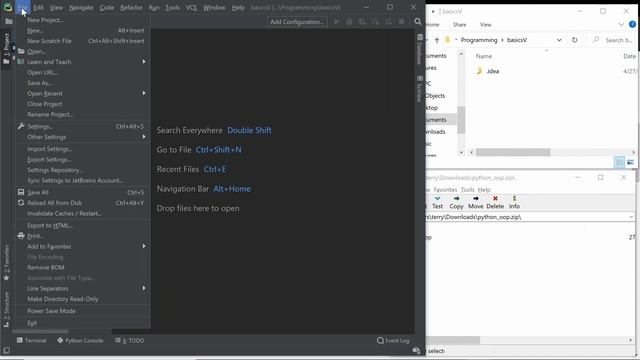
Task: Click the Up arrow in Explorer navigation
Action: [437, 40]
